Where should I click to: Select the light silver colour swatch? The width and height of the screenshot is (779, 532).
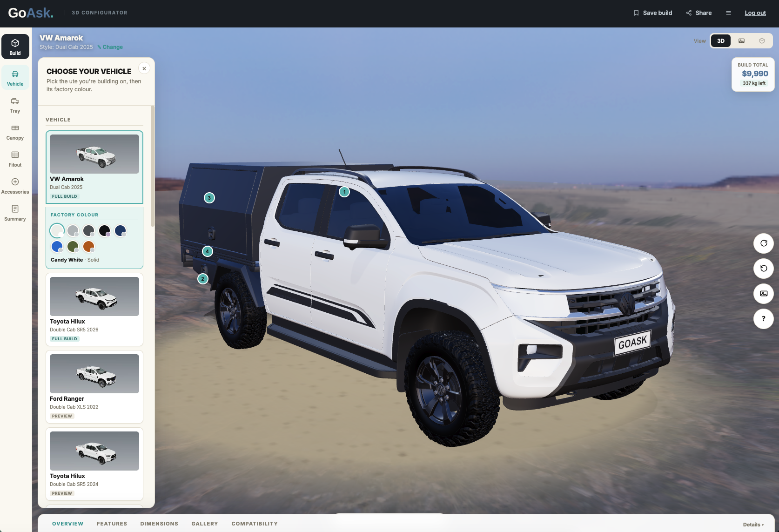[x=73, y=230]
